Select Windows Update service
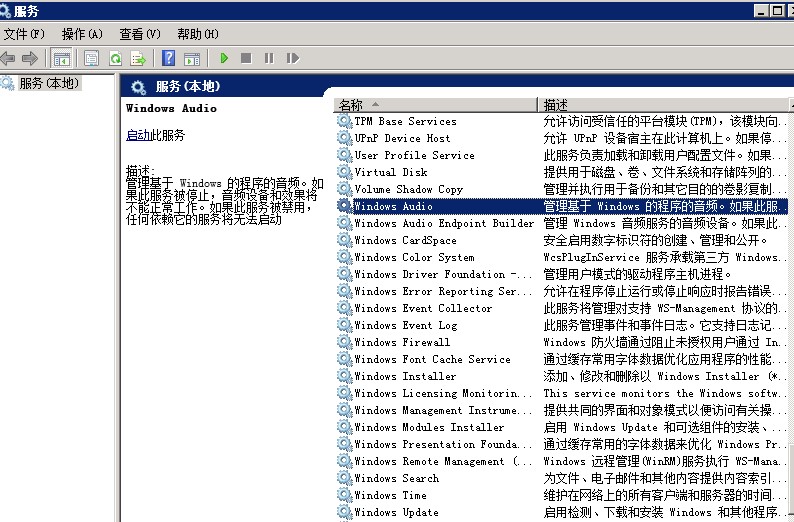 pyautogui.click(x=561, y=512)
